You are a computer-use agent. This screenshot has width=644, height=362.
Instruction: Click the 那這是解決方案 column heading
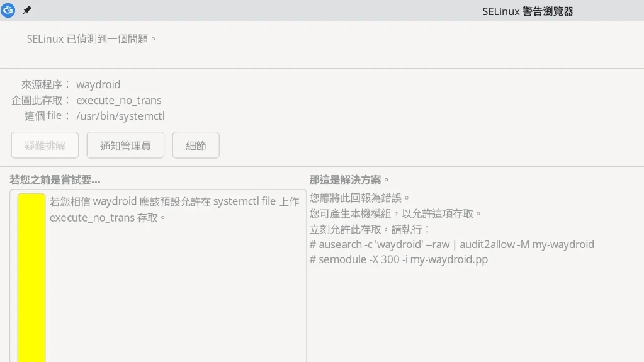click(349, 180)
